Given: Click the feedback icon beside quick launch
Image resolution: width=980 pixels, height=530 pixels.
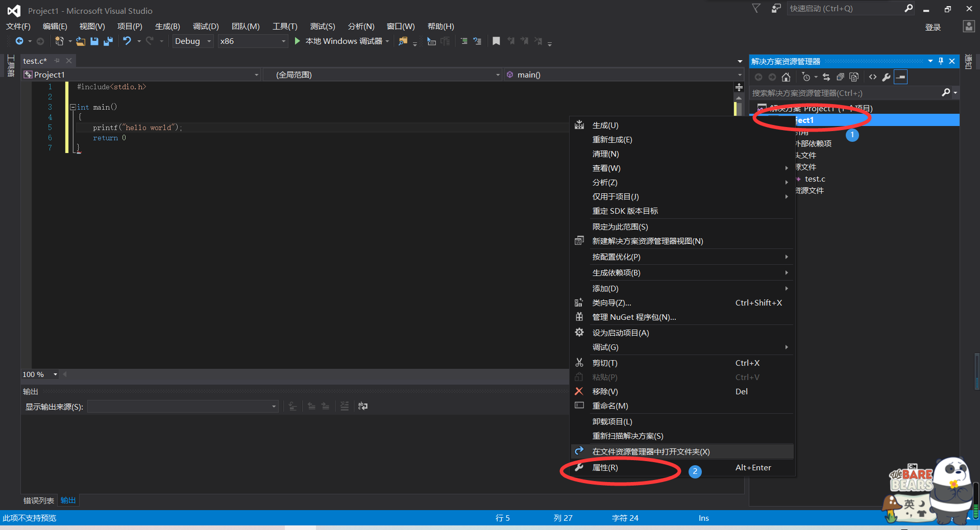Looking at the screenshot, I should (776, 8).
